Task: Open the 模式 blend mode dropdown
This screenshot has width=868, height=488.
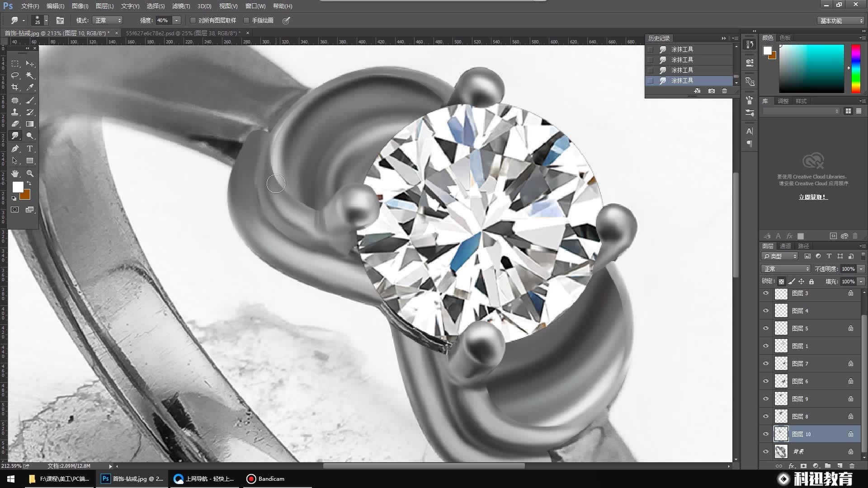Action: point(108,20)
